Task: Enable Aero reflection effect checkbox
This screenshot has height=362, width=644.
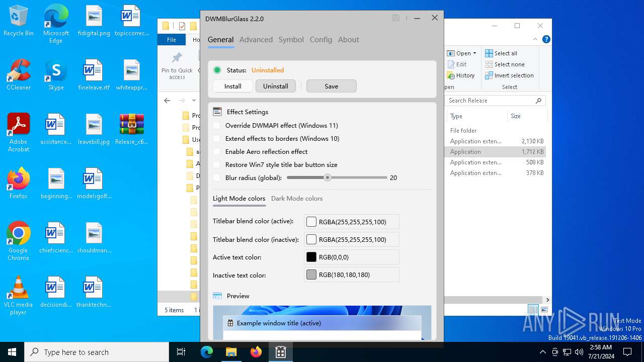Action: (x=217, y=152)
